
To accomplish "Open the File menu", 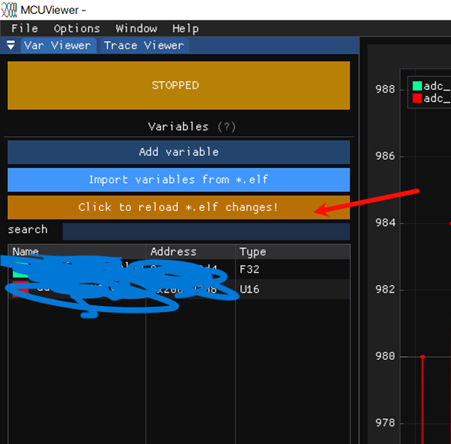I will click(x=25, y=28).
